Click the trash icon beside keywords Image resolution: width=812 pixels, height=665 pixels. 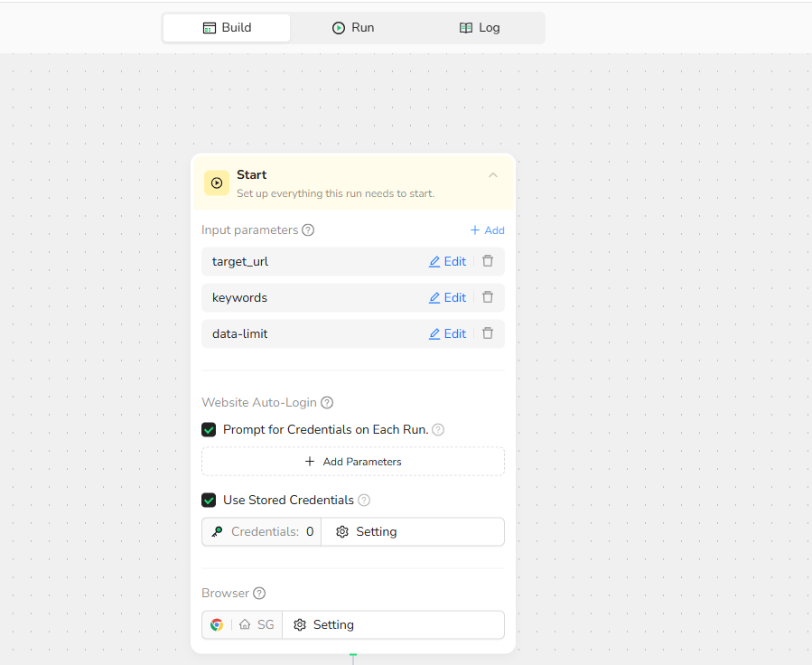coord(488,297)
